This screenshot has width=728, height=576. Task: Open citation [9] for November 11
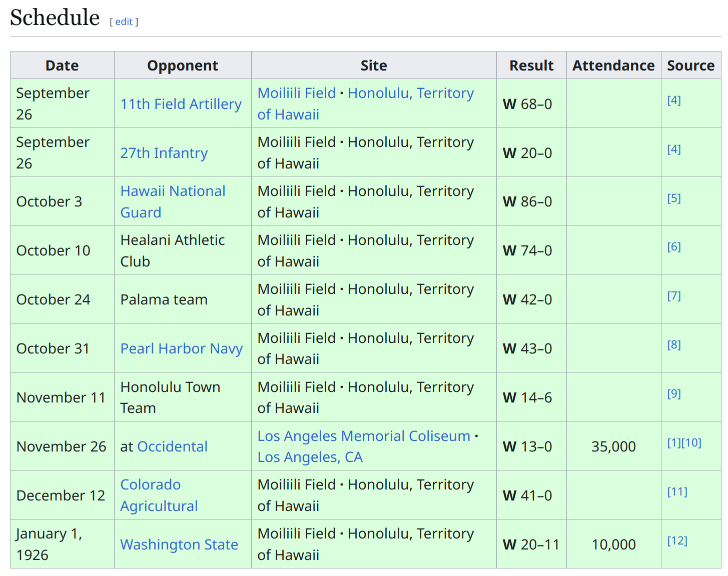tap(674, 394)
